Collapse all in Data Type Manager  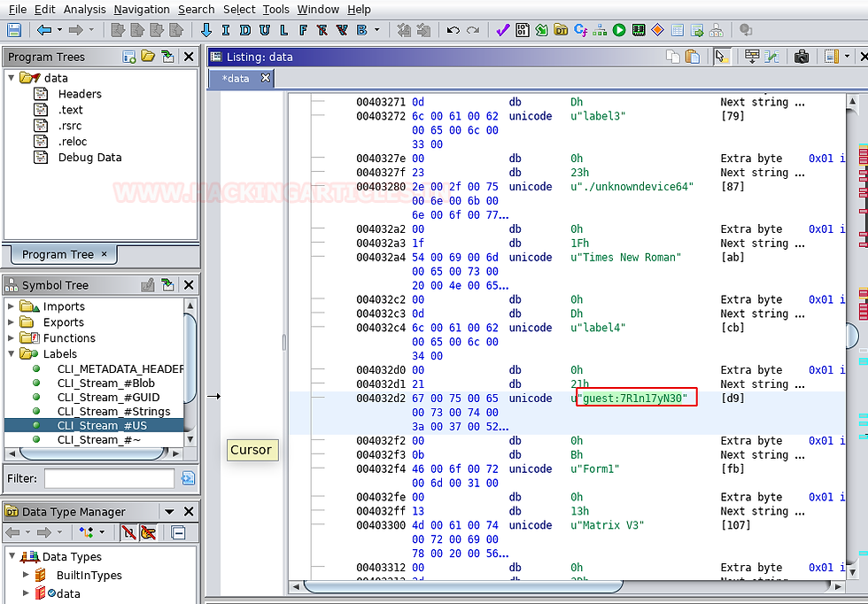(x=178, y=532)
